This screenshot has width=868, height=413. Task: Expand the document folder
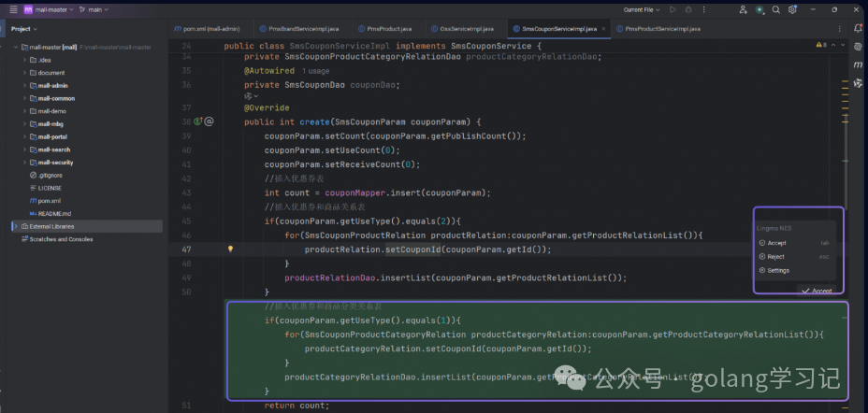pos(25,73)
